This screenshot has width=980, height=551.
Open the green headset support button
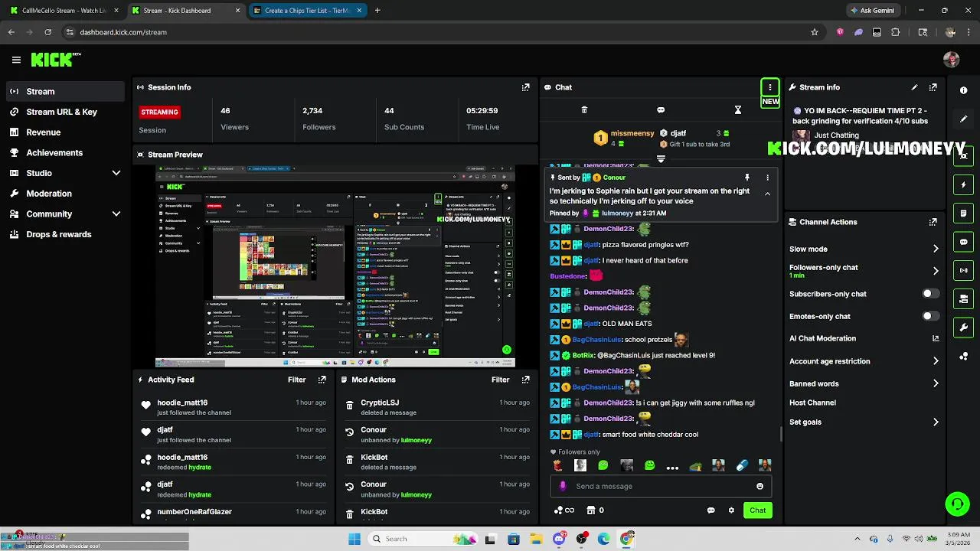click(957, 504)
